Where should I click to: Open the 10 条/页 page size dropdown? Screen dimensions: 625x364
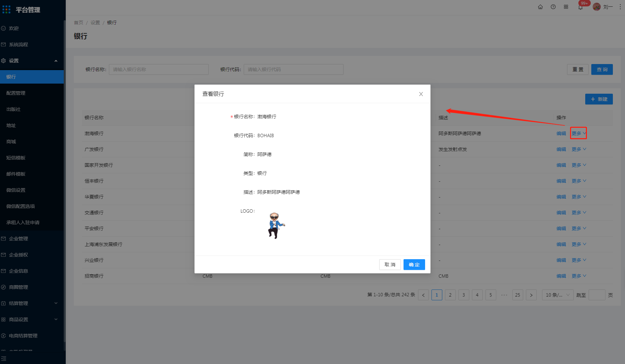coord(558,295)
